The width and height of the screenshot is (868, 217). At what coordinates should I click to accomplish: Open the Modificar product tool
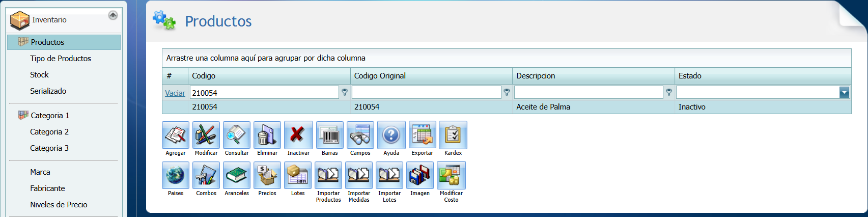(206, 135)
